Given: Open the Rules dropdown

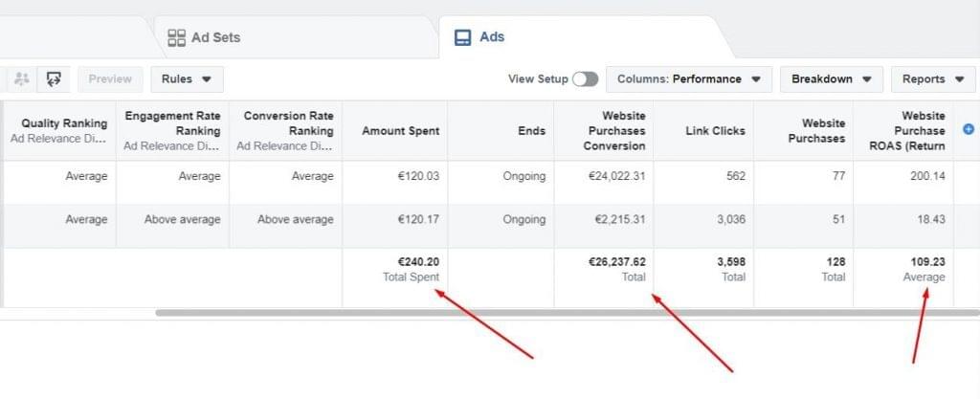Looking at the screenshot, I should [x=187, y=79].
